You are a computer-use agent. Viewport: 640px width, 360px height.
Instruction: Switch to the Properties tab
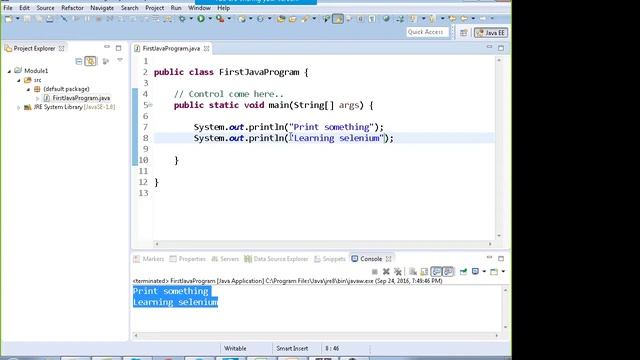[188, 259]
